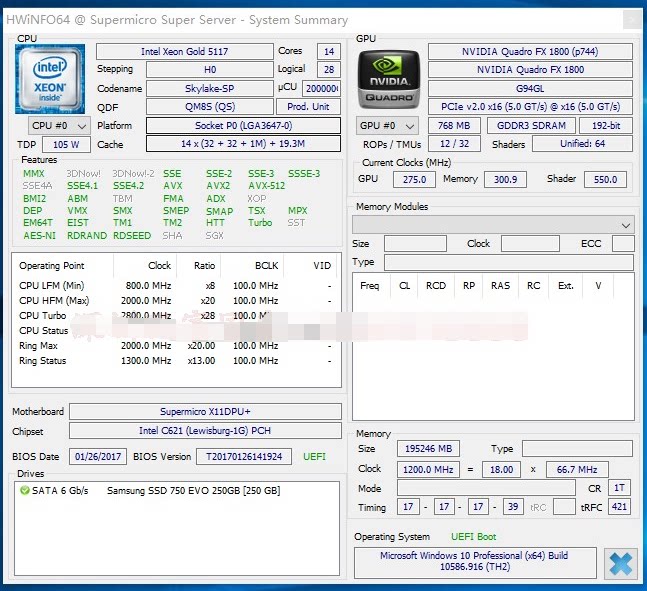The image size is (647, 591).
Task: Click the GPU clock 275.0 field
Action: (x=414, y=180)
